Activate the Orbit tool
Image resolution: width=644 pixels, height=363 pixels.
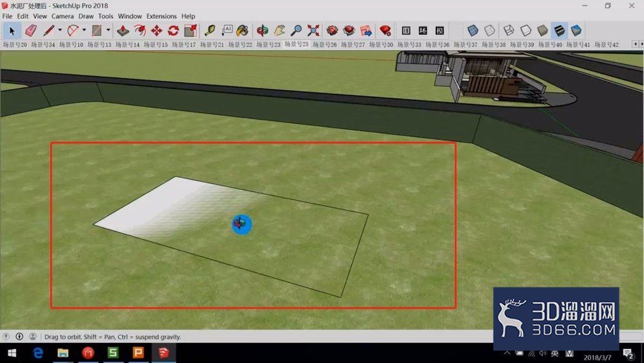pos(263,30)
